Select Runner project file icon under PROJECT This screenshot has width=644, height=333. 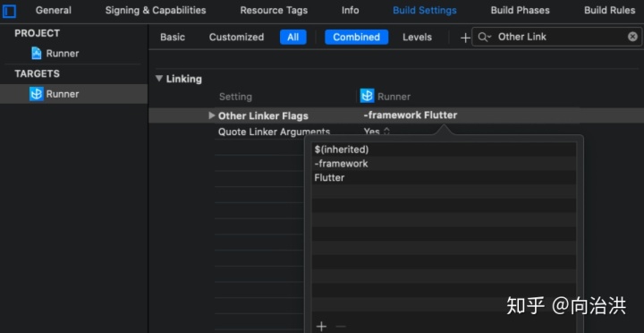point(37,53)
